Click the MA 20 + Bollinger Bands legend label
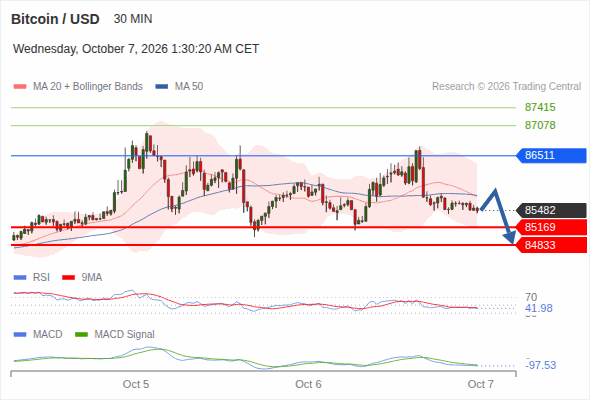 click(88, 87)
